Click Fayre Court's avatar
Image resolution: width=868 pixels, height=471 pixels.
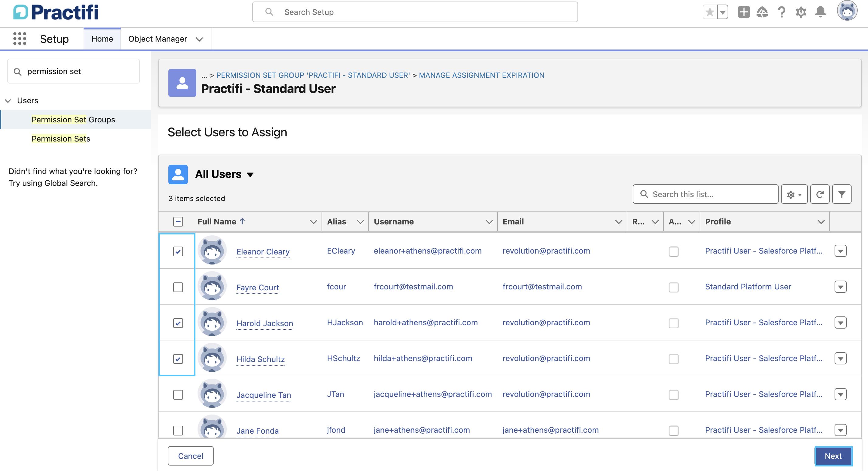point(212,286)
